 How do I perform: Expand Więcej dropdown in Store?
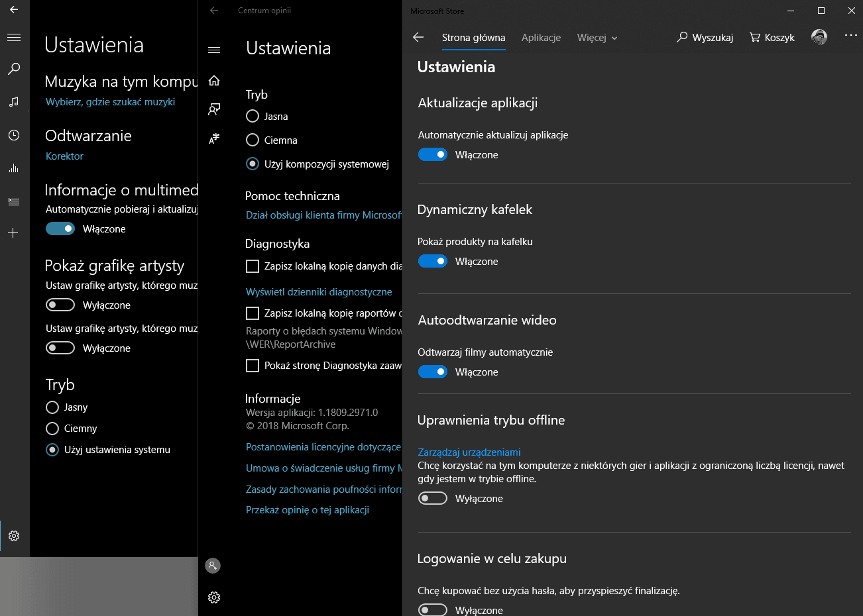pyautogui.click(x=597, y=38)
